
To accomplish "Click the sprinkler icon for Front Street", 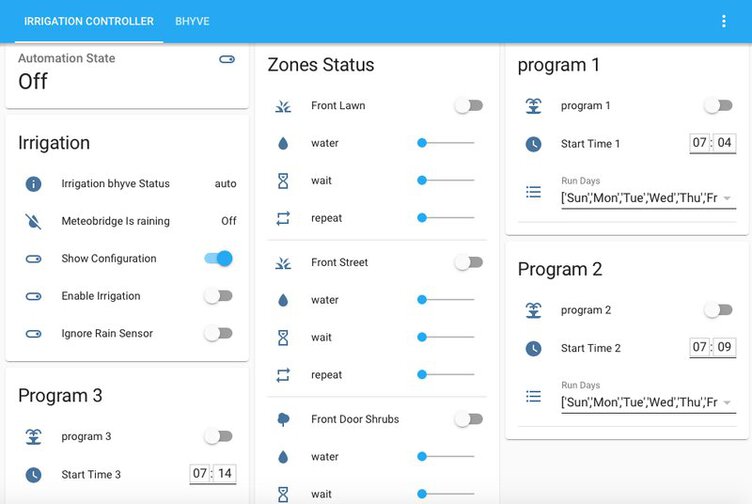I will pyautogui.click(x=283, y=263).
